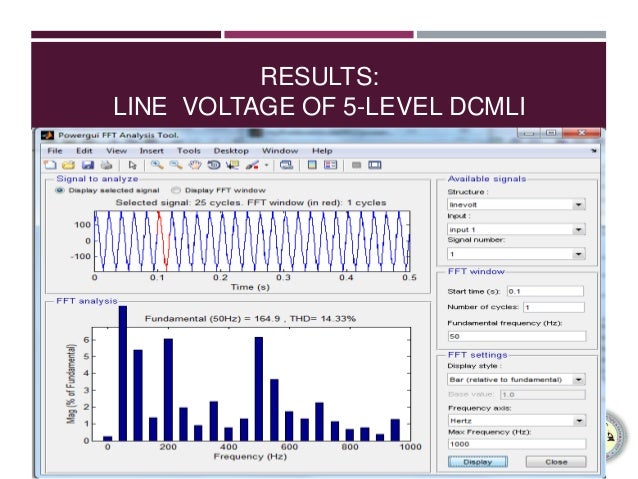Open the File menu
Image resolution: width=638 pixels, height=479 pixels.
55,151
